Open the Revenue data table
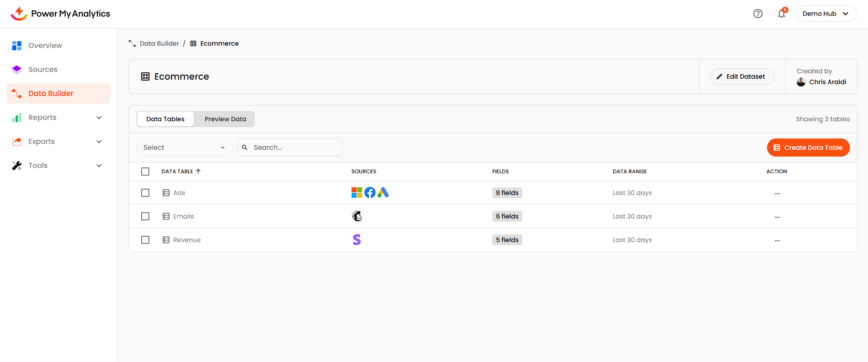Viewport: 868px width, 362px height. coord(187,240)
